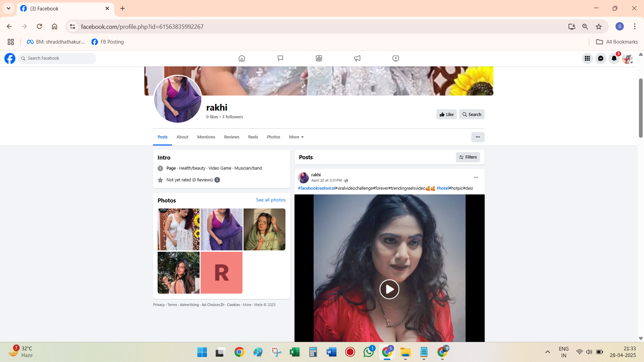Screen dimensions: 644x362
Task: Open the BM shraddhathakur bookmark
Action: pos(56,42)
